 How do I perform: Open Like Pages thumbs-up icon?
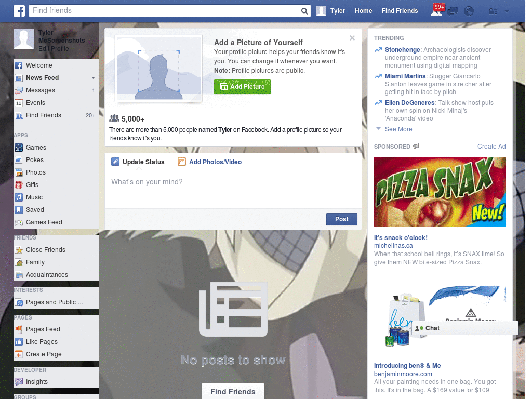pyautogui.click(x=19, y=342)
